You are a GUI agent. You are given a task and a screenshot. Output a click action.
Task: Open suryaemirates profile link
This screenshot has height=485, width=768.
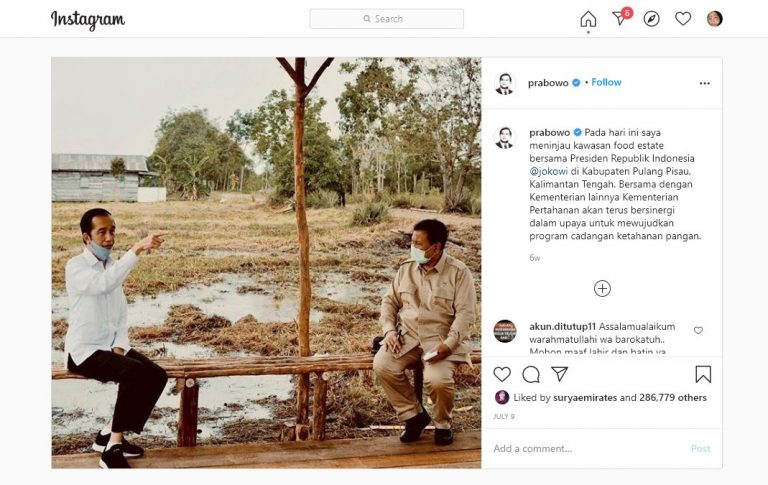tap(585, 398)
